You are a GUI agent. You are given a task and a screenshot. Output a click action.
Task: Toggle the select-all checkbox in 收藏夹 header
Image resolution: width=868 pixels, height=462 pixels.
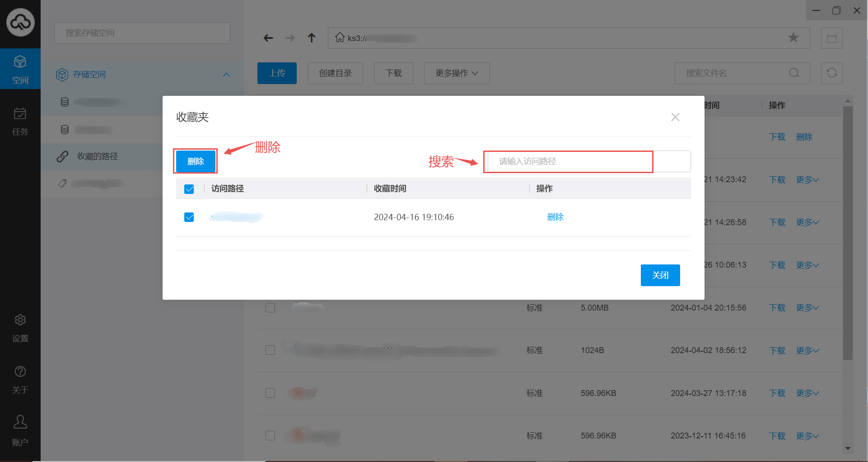[189, 189]
